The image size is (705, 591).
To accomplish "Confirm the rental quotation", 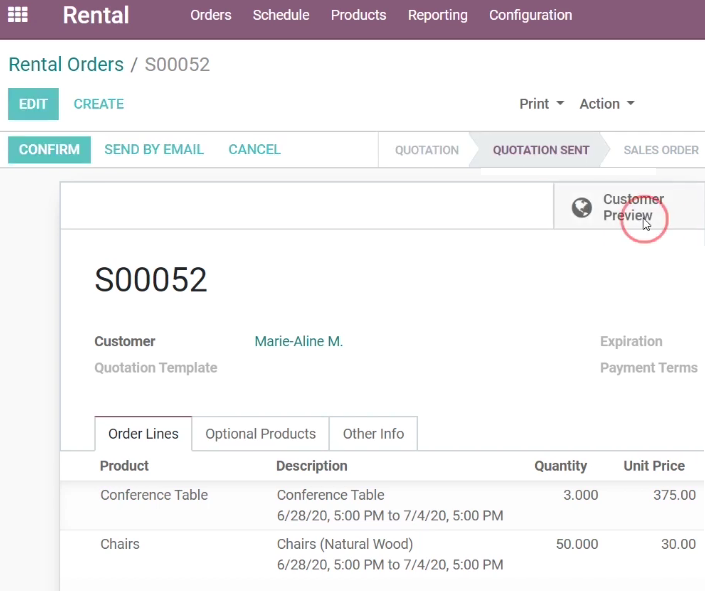I will pos(49,149).
